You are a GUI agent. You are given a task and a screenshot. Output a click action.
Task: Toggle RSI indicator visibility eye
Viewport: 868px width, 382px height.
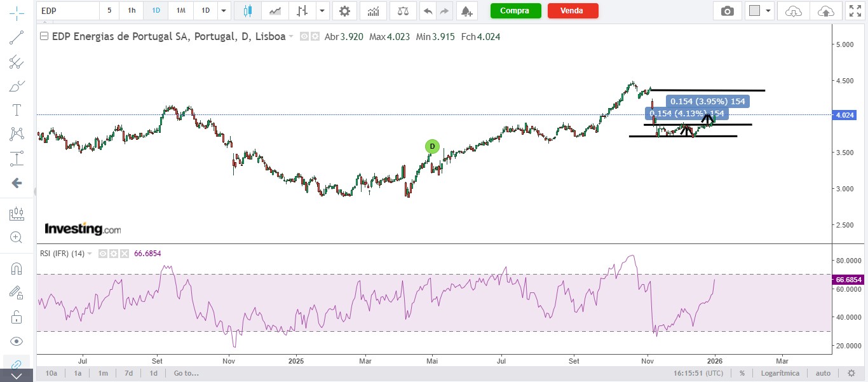click(103, 254)
